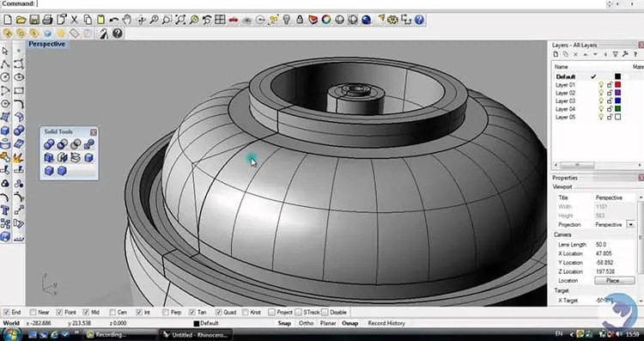Click the Help question mark icon
Image resolution: width=644 pixels, height=341 pixels.
(418, 20)
